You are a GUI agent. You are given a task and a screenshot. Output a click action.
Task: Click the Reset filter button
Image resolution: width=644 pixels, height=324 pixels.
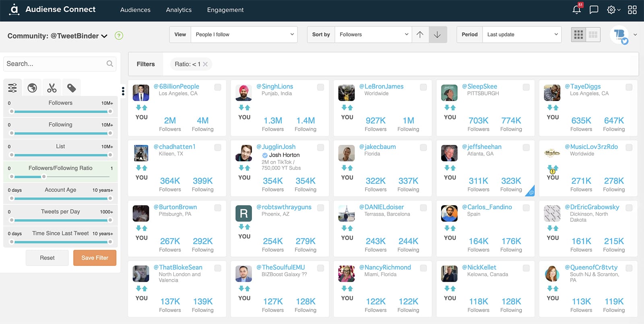tap(47, 258)
